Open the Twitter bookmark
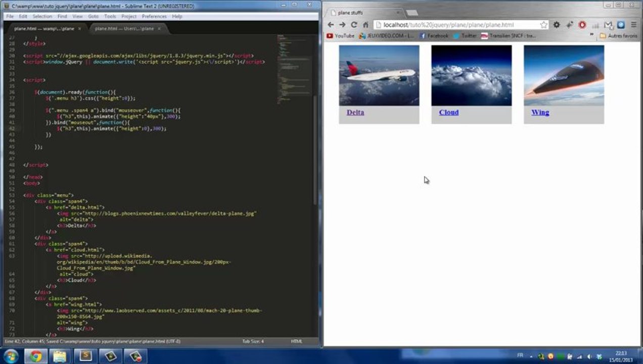This screenshot has height=364, width=643. pos(465,36)
